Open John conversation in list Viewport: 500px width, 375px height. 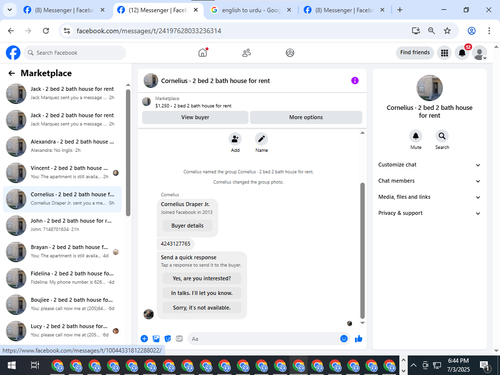62,225
